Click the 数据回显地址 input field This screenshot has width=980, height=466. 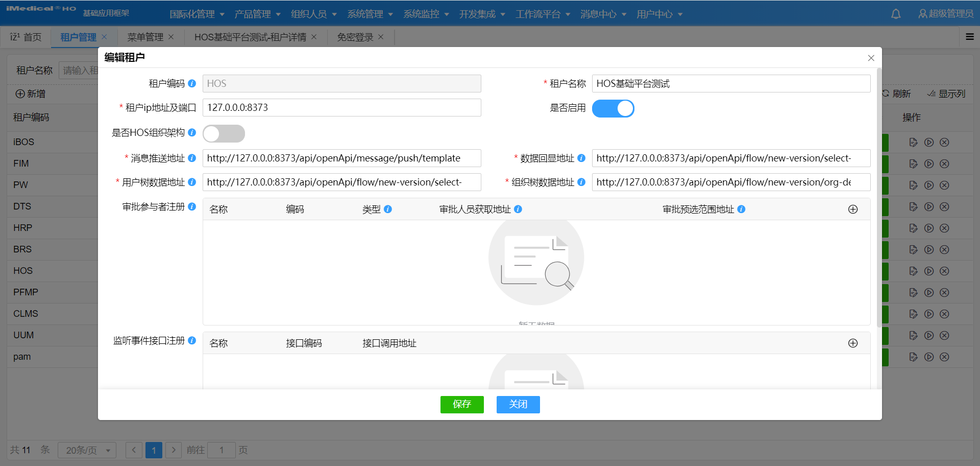pos(731,158)
